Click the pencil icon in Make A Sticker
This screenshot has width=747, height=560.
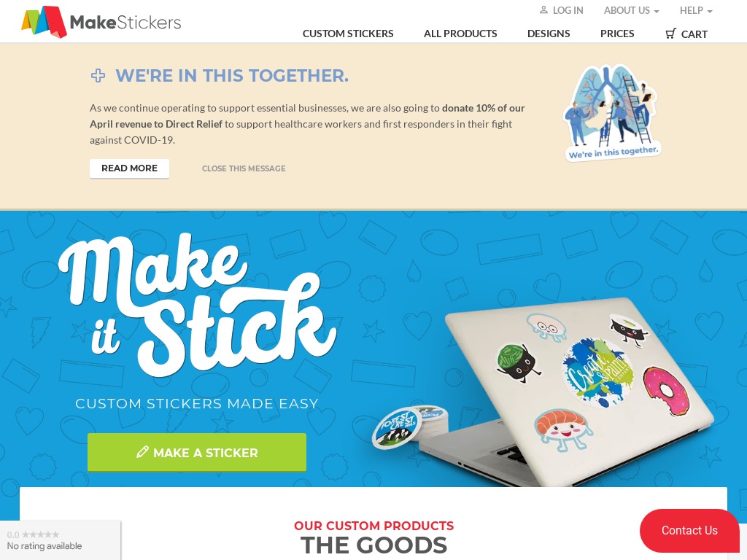point(142,452)
